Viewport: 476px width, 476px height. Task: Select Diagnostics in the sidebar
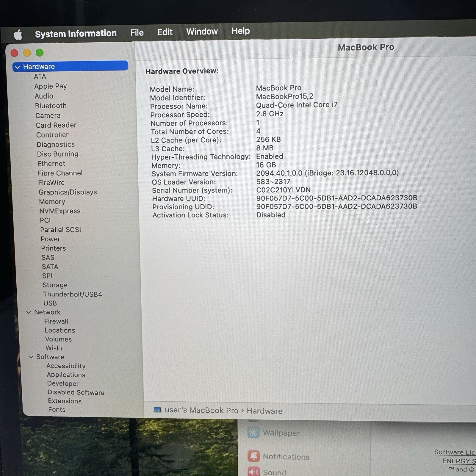point(56,144)
